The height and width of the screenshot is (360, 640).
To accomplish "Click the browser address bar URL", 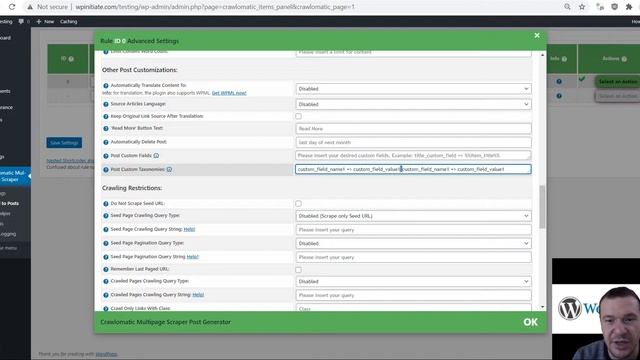I will click(x=215, y=7).
